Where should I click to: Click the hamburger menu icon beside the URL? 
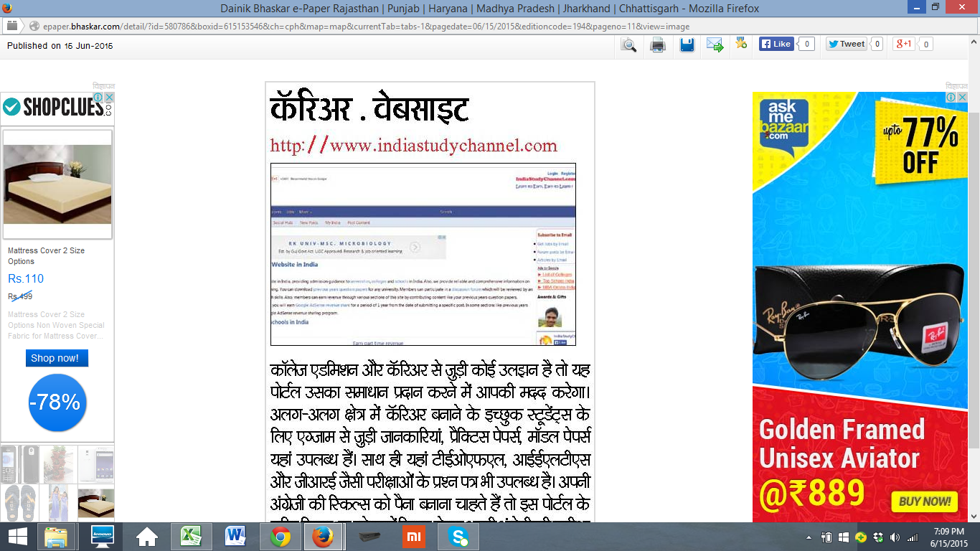click(12, 26)
